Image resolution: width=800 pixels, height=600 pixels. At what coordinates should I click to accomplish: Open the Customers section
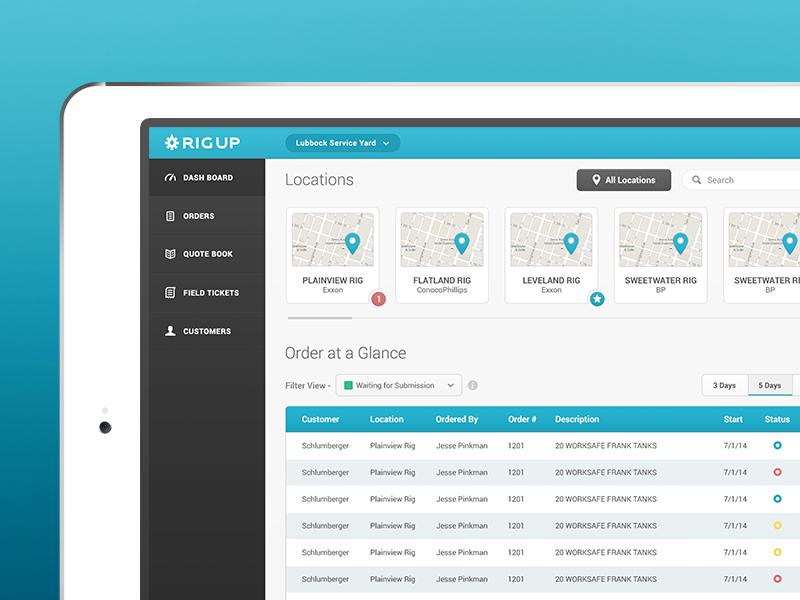click(207, 331)
